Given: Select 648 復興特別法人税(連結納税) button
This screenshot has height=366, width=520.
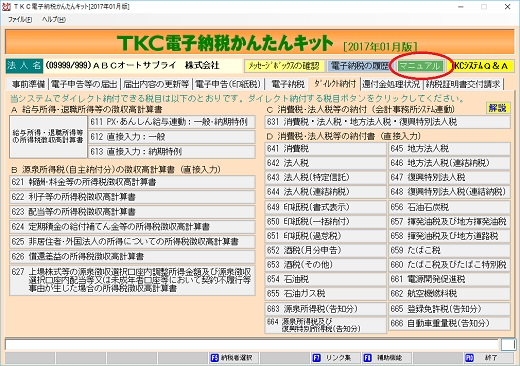Looking at the screenshot, I should [x=449, y=192].
